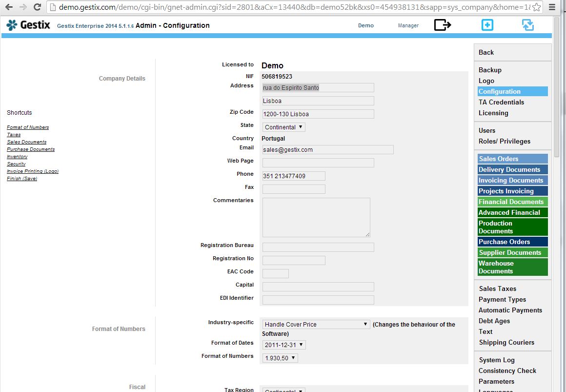Open the Text sidebar entry
This screenshot has width=566, height=392.
coord(485,331)
